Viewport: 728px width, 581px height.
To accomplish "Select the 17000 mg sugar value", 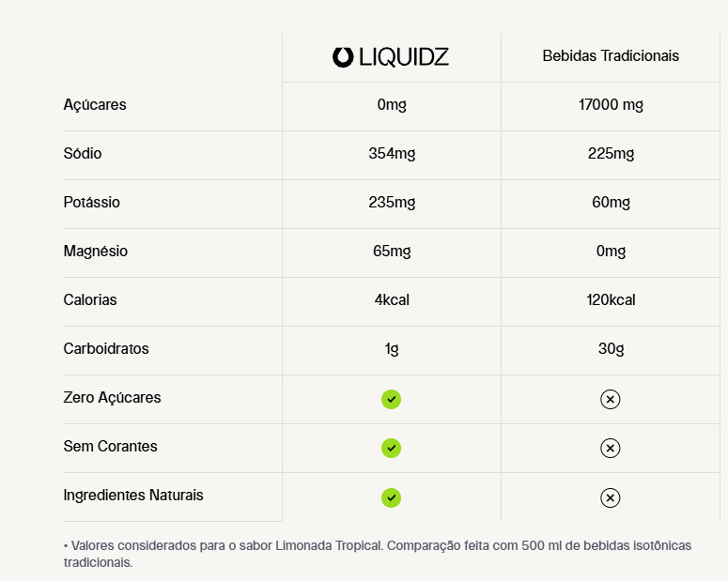I will (611, 105).
